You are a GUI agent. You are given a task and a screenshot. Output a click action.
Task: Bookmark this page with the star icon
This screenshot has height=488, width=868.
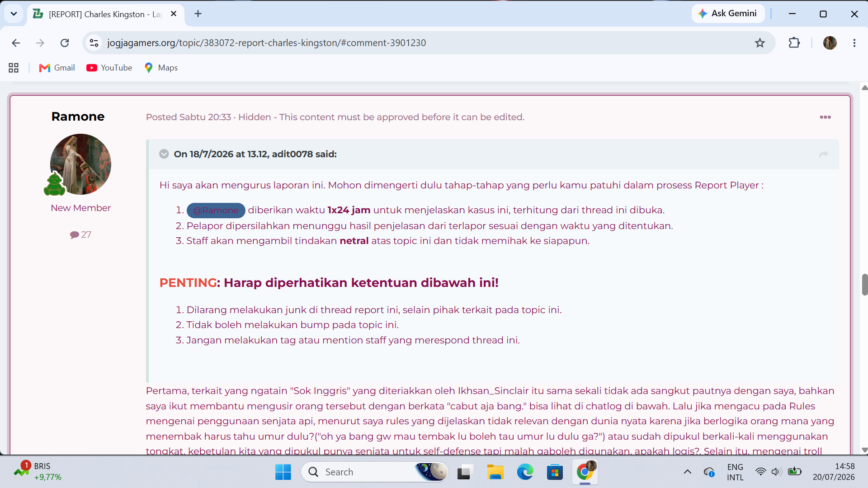[760, 43]
